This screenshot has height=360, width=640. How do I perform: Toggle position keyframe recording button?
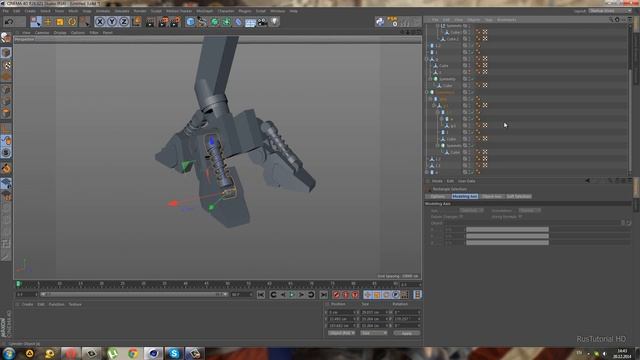(x=368, y=295)
